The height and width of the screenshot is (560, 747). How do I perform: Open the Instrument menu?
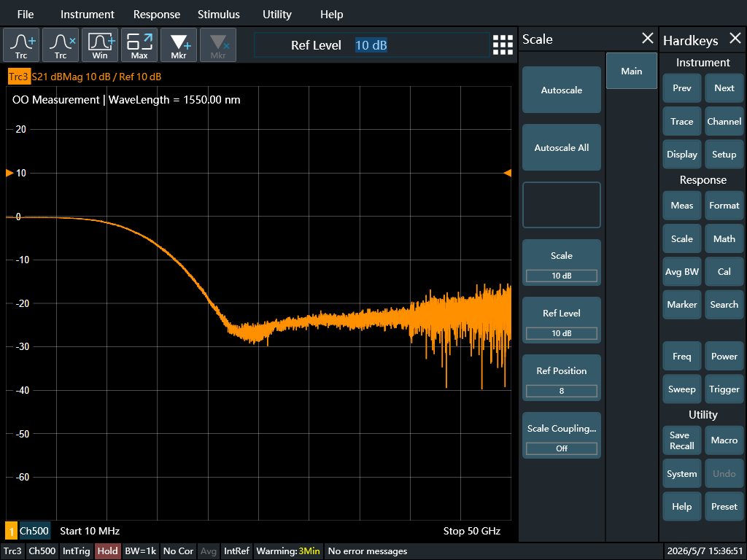coord(88,15)
